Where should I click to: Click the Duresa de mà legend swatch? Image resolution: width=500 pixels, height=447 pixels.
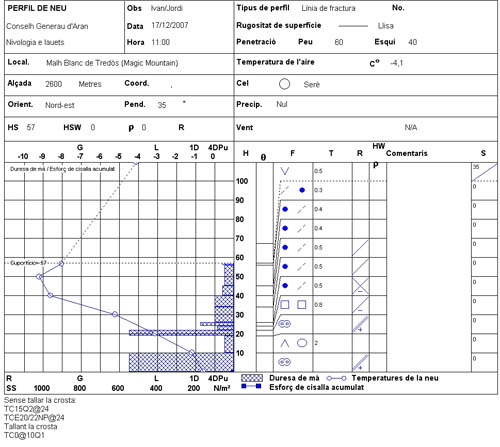coord(252,378)
